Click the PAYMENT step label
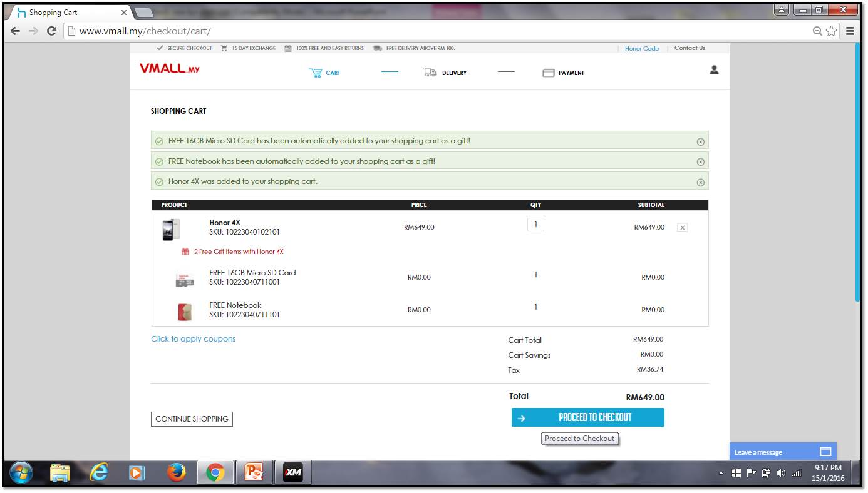 [x=571, y=73]
